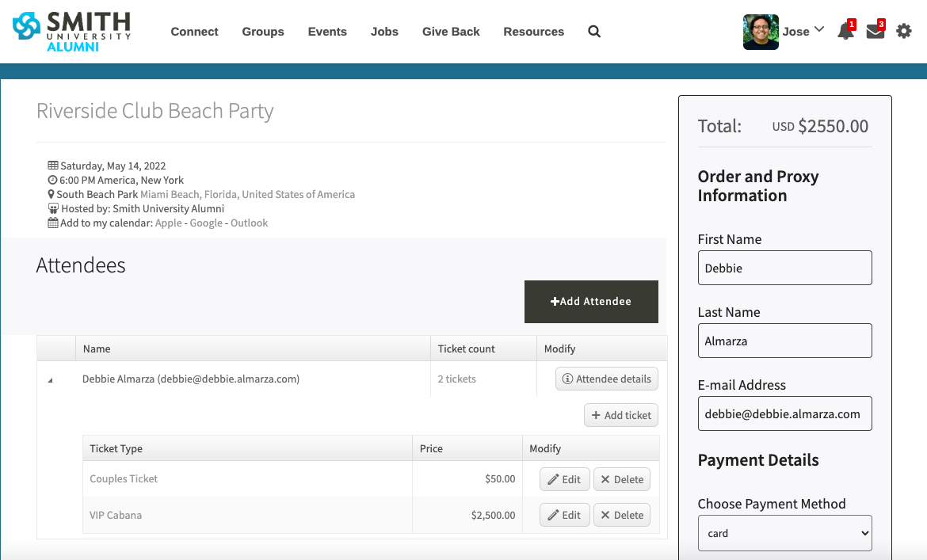Open the Choose Payment Method dropdown
The height and width of the screenshot is (560, 927).
(x=784, y=533)
